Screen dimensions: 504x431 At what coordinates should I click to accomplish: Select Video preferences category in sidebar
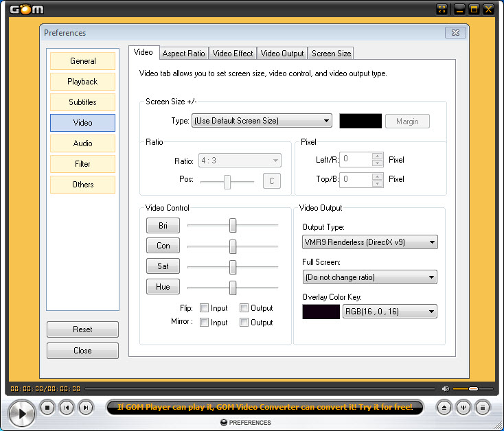click(82, 123)
